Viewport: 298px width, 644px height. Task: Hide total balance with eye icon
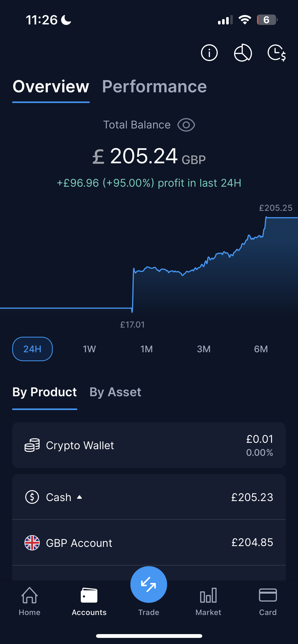[x=186, y=125]
